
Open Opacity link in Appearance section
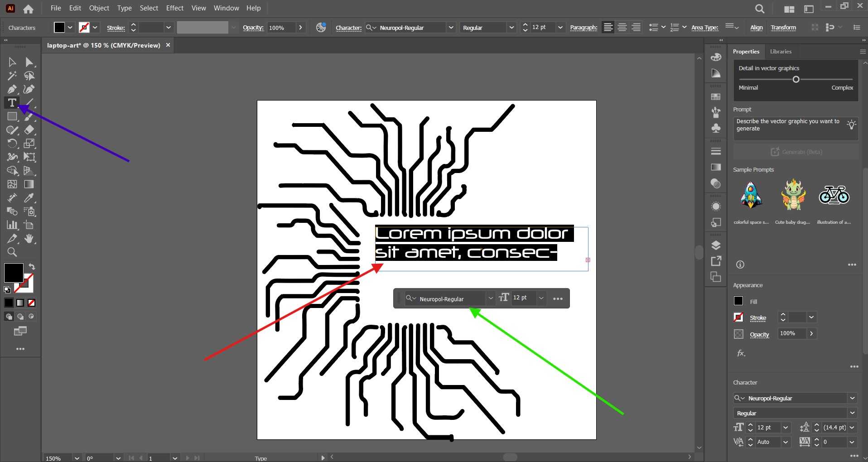(759, 335)
